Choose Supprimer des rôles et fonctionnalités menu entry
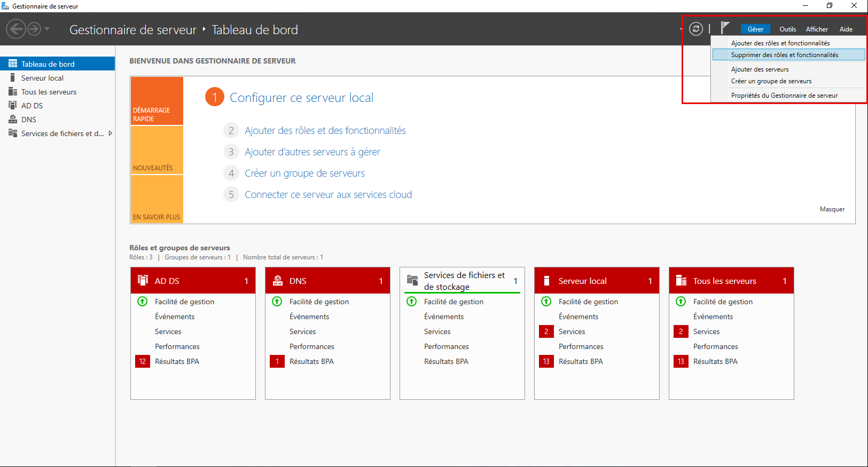This screenshot has width=868, height=467. (x=788, y=55)
